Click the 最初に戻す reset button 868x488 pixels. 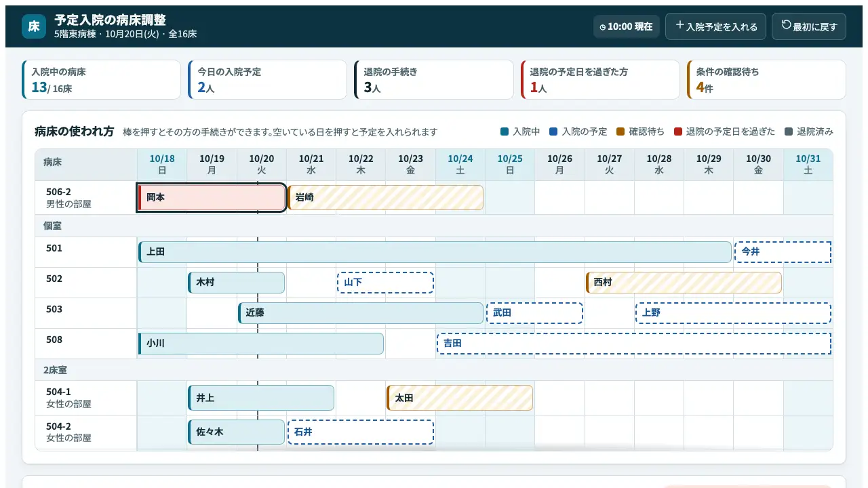click(x=809, y=26)
